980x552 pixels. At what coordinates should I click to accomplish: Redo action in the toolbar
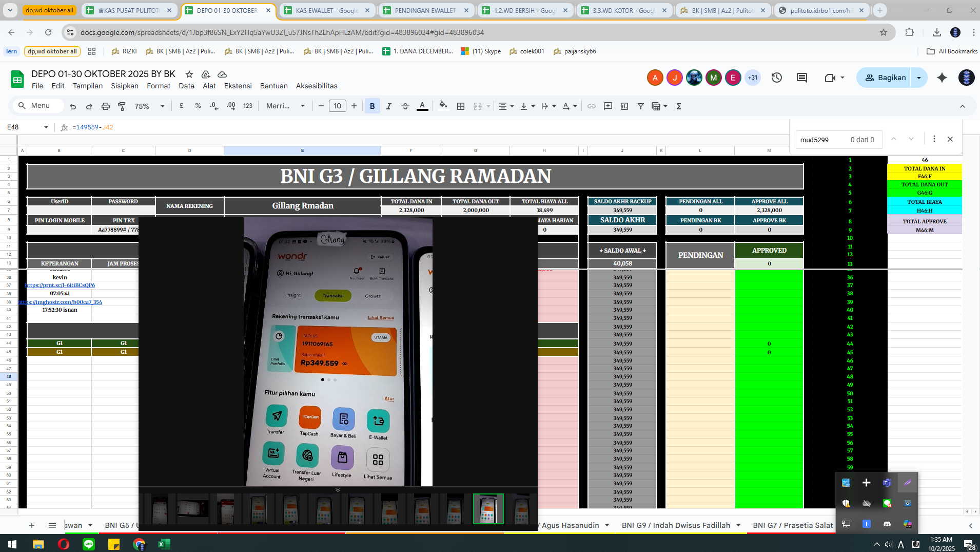(89, 106)
